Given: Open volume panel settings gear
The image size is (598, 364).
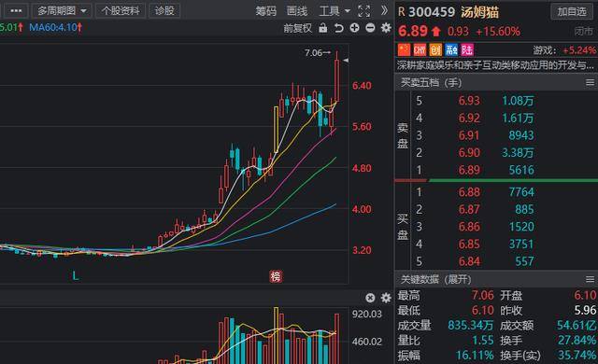Looking at the screenshot, I should [x=386, y=298].
